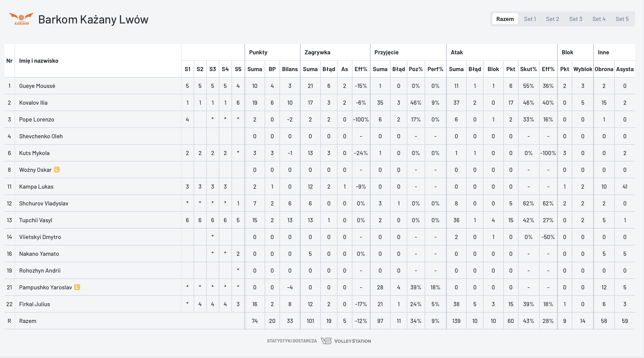644x358 pixels.
Task: Click the libero badge beside Pampushko Yaroslav
Action: coord(77,287)
